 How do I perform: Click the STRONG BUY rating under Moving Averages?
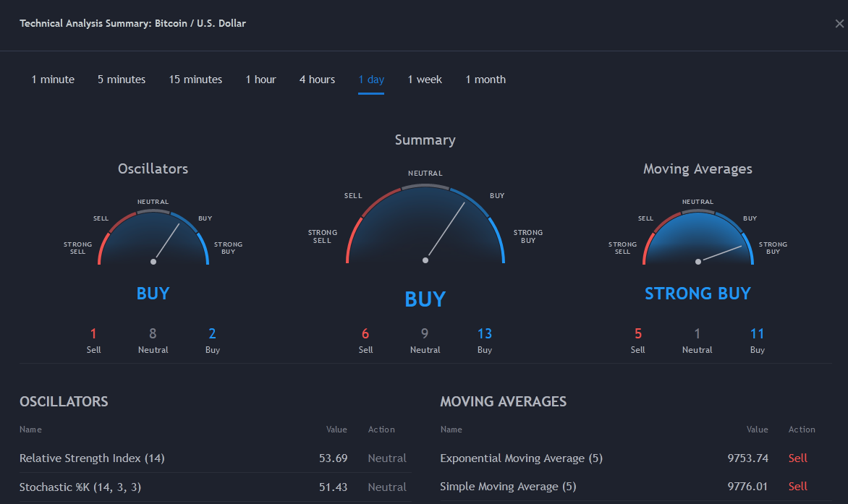698,294
